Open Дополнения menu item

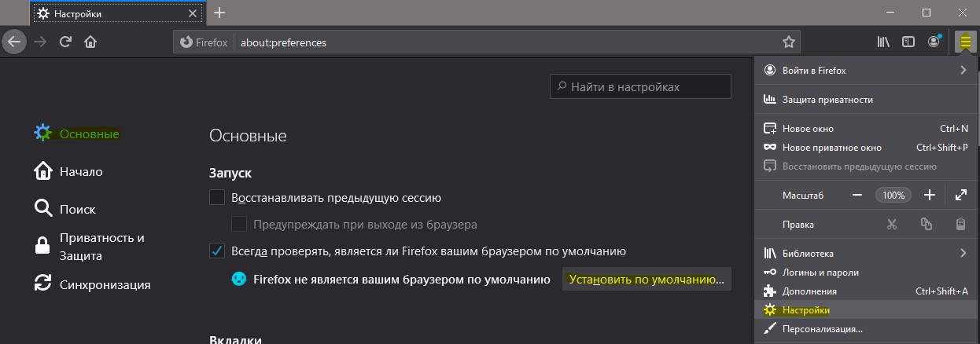866,291
